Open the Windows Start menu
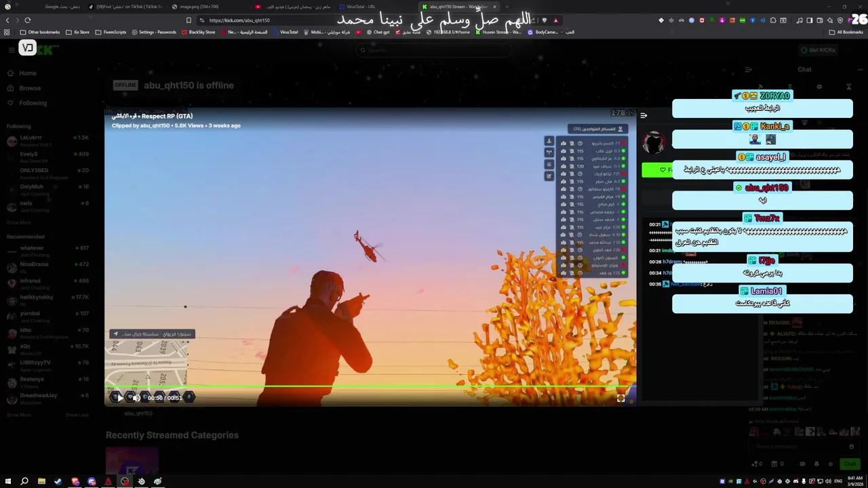Viewport: 868px width, 488px height. 7,481
